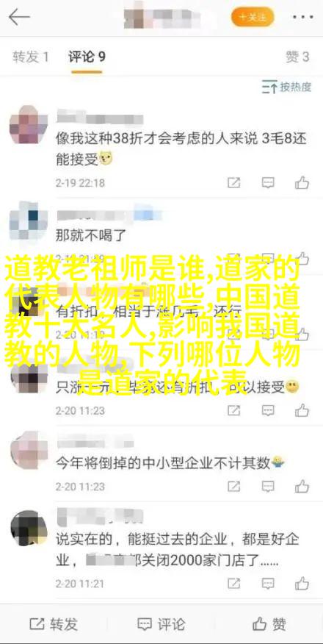Switch to the 转发 1 tab
The image size is (323, 644).
31,57
